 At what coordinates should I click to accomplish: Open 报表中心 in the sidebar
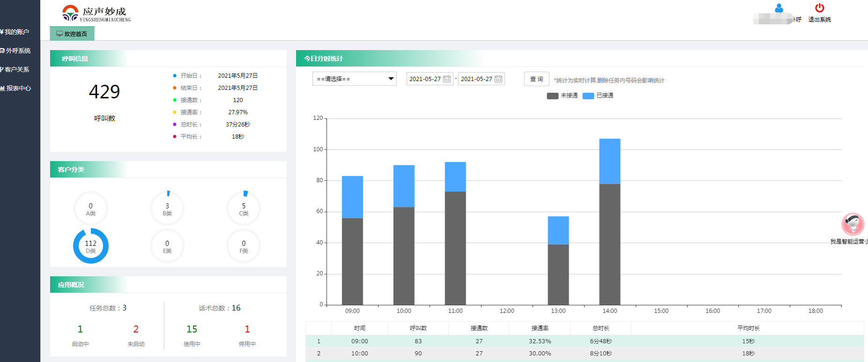16,88
